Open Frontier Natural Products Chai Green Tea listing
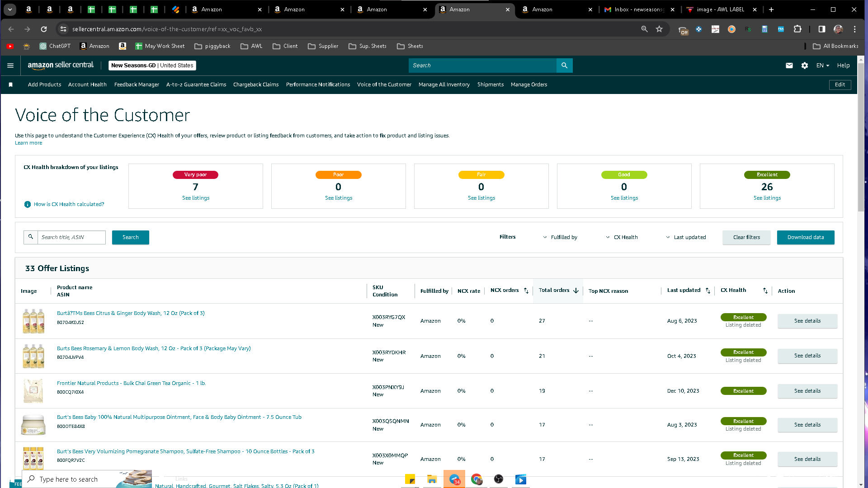The image size is (868, 488). point(132,383)
